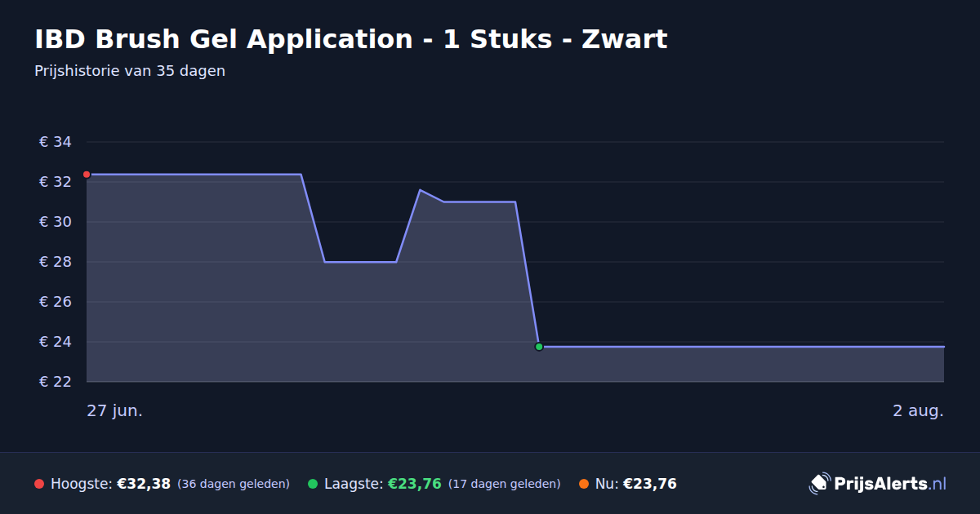
Task: Click the 'Laagste:' label
Action: 354,484
